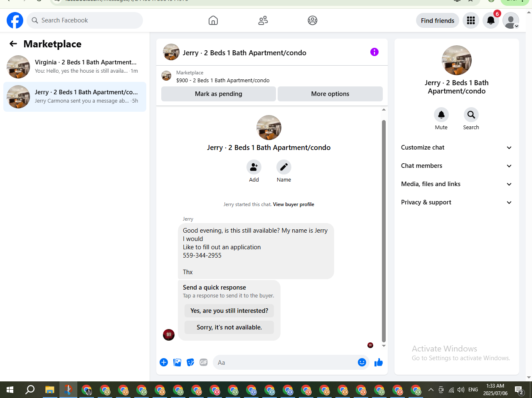Open the Groups icon in top navigation
Screen dimensions: 532x398
[313, 20]
